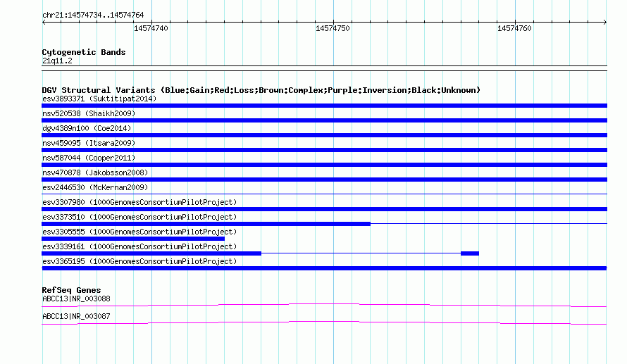Open gene ABCC13|NR_003087 label

coord(76,316)
